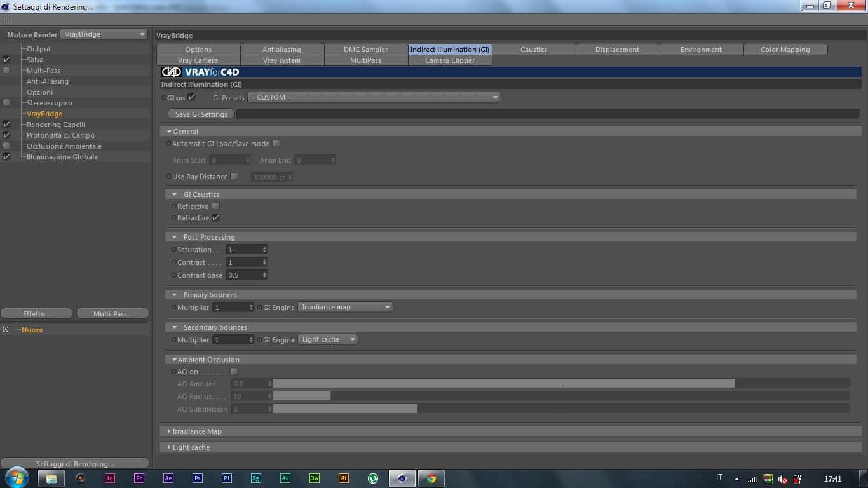Click the keyframe dot beside Contrast base
This screenshot has width=868, height=488.
173,275
